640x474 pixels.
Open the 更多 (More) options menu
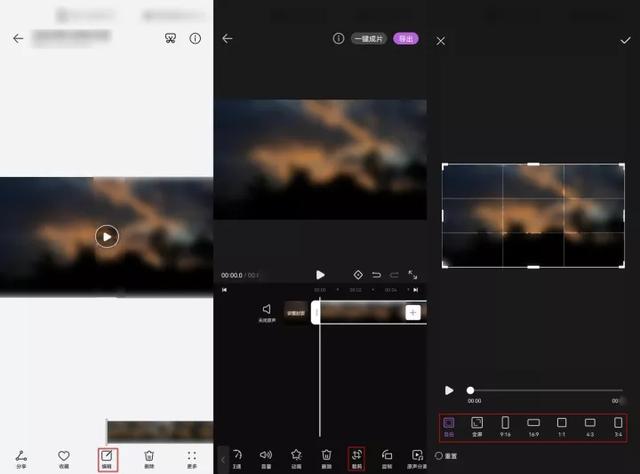pyautogui.click(x=192, y=458)
